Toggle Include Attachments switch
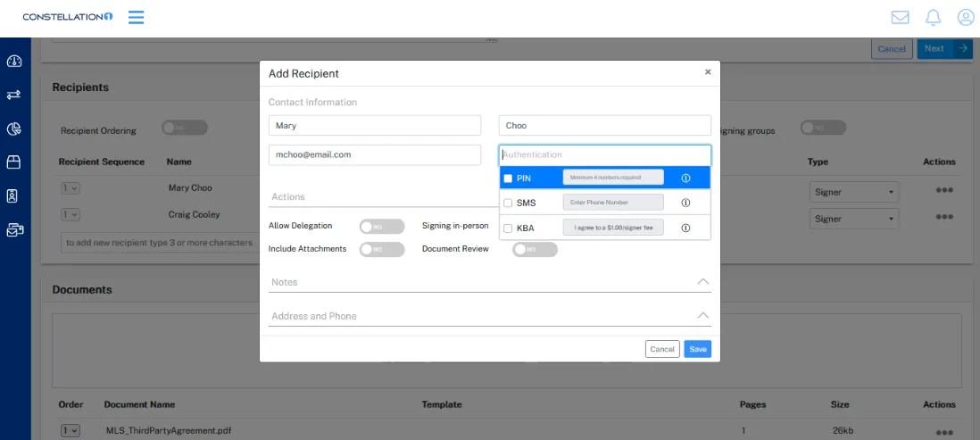This screenshot has width=980, height=440. (382, 249)
